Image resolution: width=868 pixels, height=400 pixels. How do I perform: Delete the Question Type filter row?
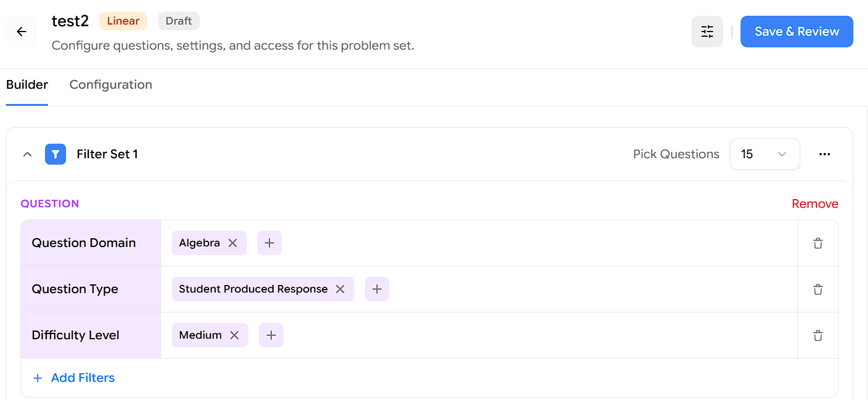click(x=818, y=289)
